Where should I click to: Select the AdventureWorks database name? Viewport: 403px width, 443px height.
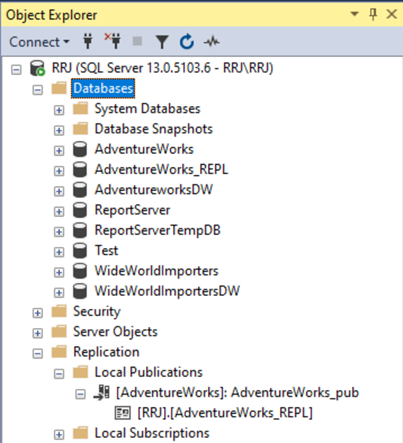[144, 149]
